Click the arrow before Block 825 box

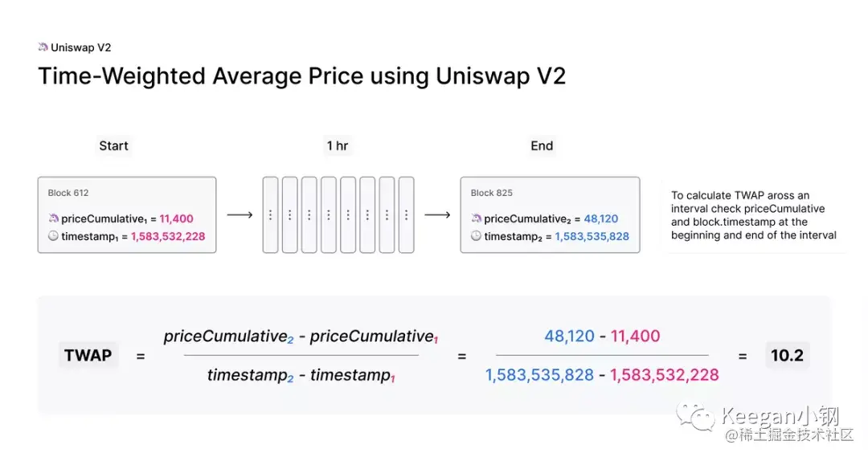437,214
